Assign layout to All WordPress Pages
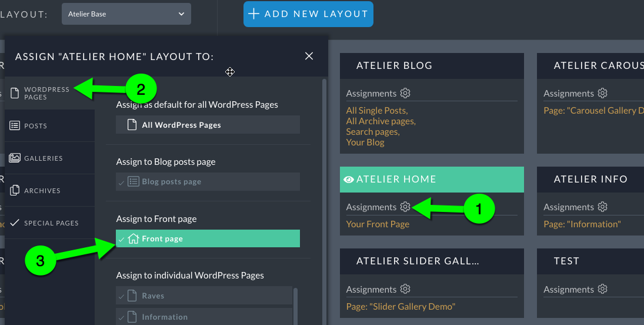This screenshot has width=644, height=325. (208, 125)
